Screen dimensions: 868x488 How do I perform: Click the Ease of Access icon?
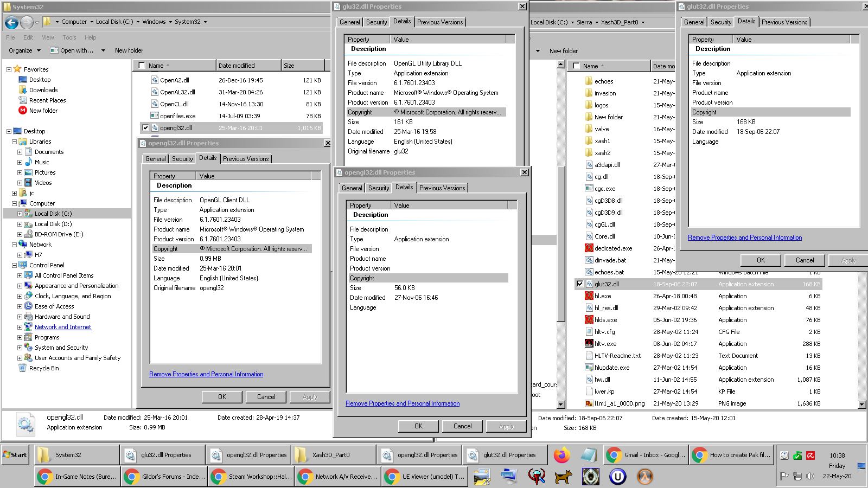(28, 306)
